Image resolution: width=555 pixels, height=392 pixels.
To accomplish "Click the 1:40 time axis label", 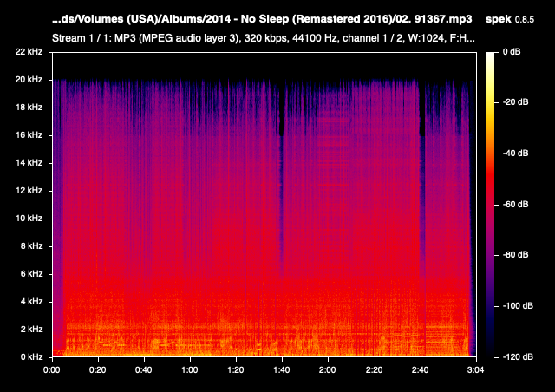I will (282, 370).
